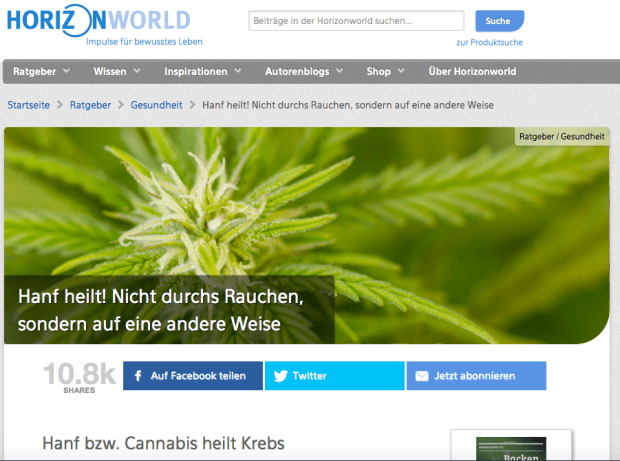Go to Startseite breadcrumb
This screenshot has width=620, height=461.
(x=29, y=104)
